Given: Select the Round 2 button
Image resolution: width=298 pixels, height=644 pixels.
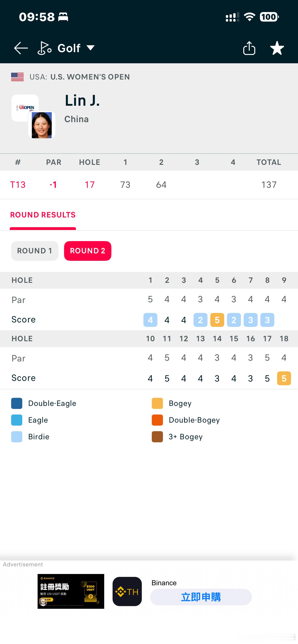Looking at the screenshot, I should [87, 251].
